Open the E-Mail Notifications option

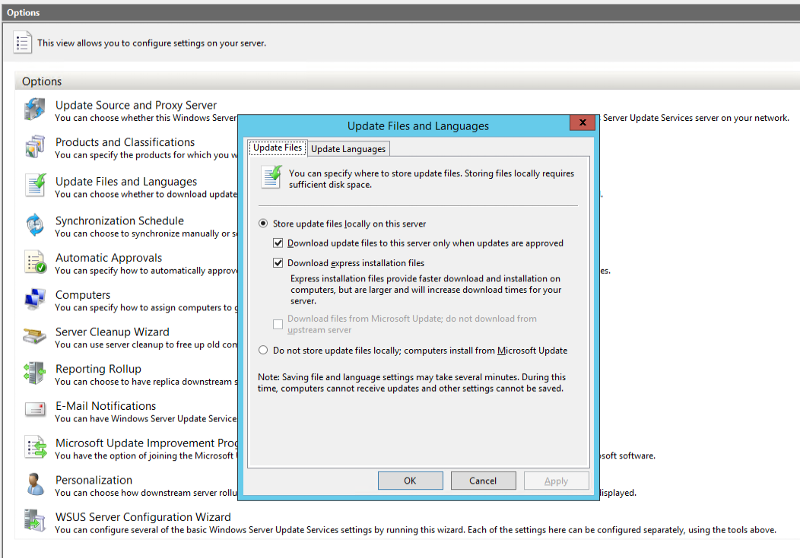point(106,406)
